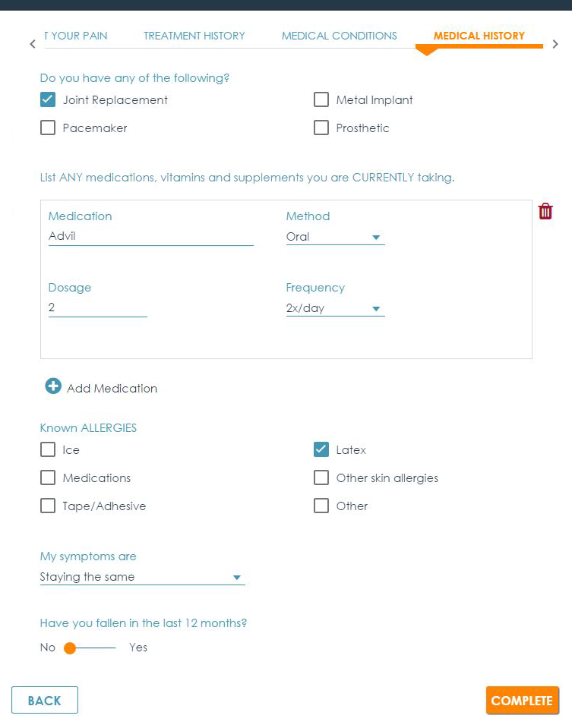The image size is (572, 728).
Task: Click the Back button
Action: [45, 701]
